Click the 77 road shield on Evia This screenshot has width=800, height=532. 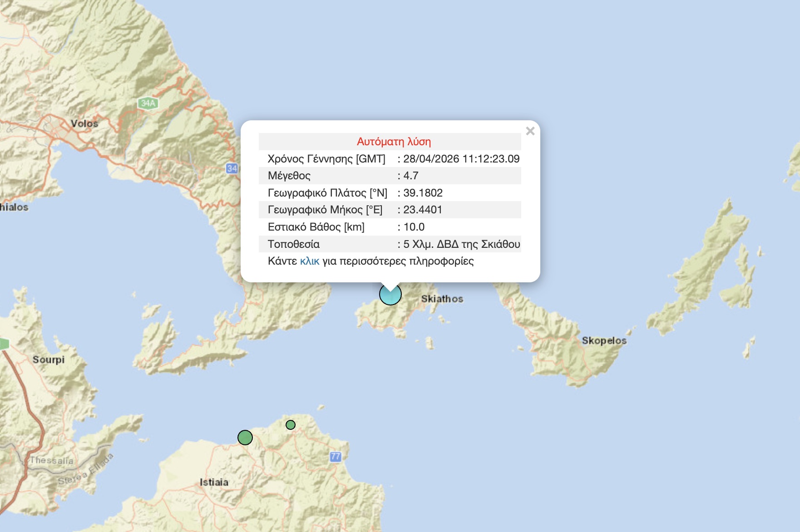pyautogui.click(x=336, y=457)
